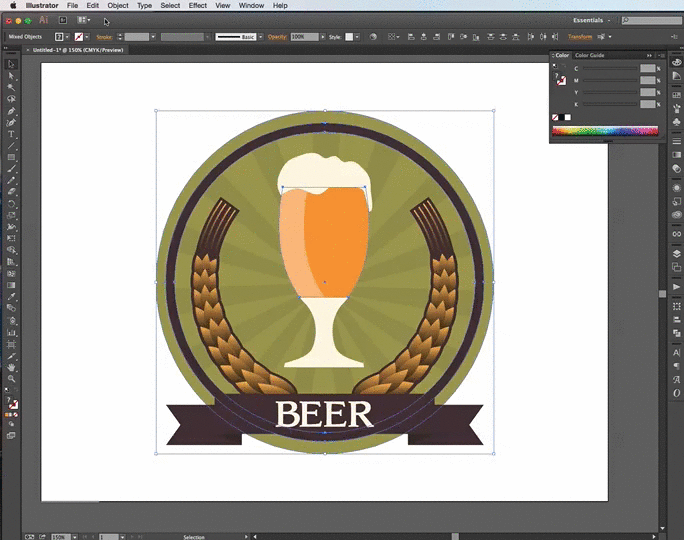Set None color mode below toolbox fill
Screen dimensions: 684x540
(x=16, y=414)
